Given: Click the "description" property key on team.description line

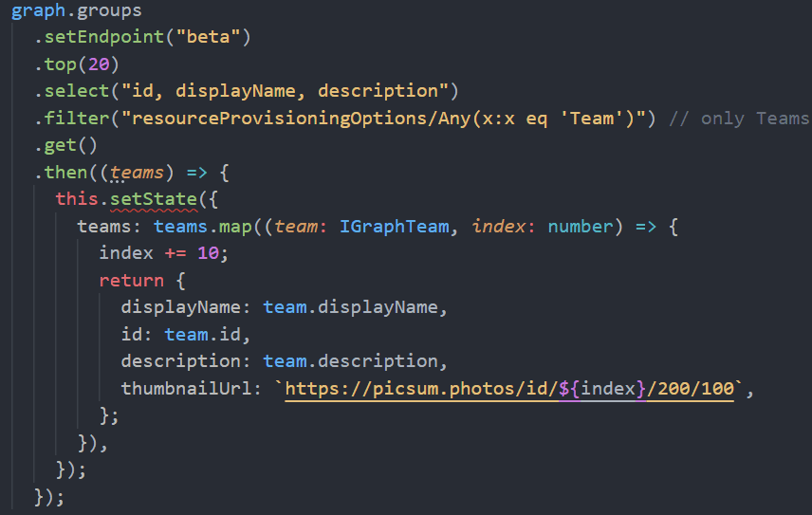Looking at the screenshot, I should 181,361.
